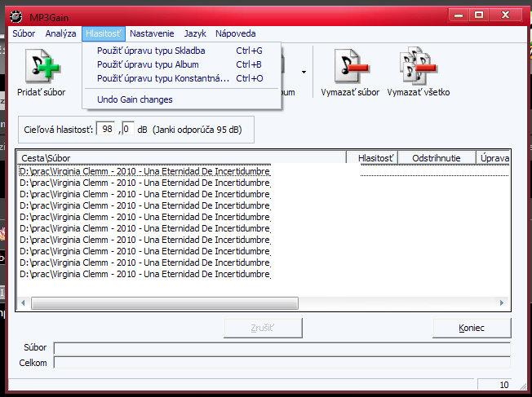The image size is (532, 397).
Task: Click the Celkom progress bar
Action: (282, 363)
